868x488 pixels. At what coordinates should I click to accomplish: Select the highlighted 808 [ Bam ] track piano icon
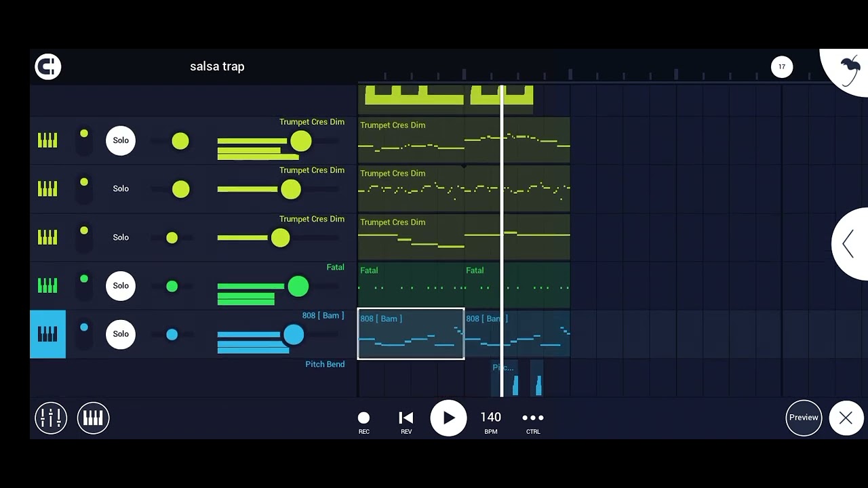[47, 334]
